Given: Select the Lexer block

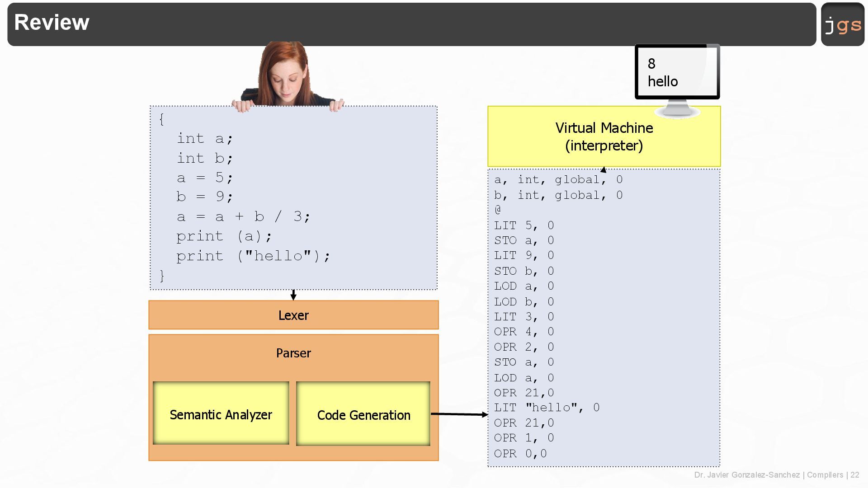Looking at the screenshot, I should 293,315.
